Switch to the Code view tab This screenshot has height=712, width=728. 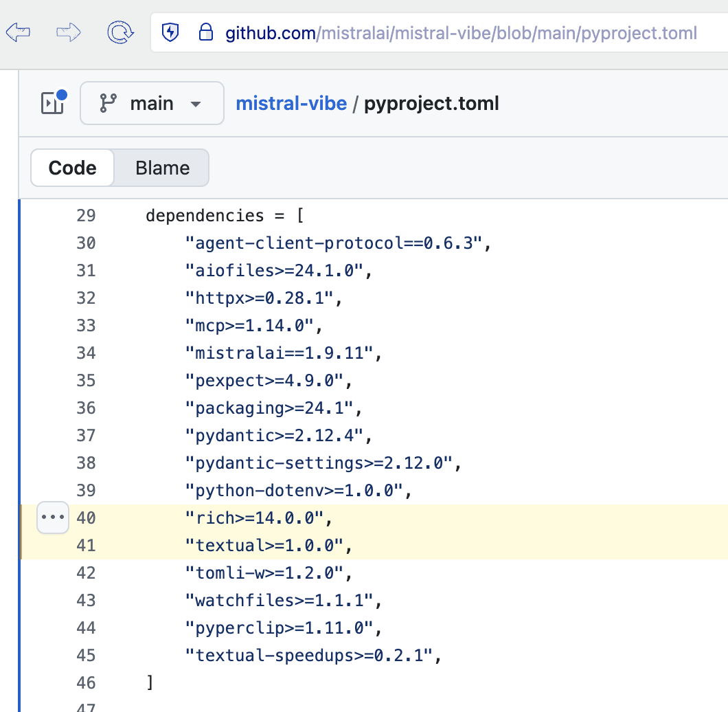pyautogui.click(x=72, y=168)
